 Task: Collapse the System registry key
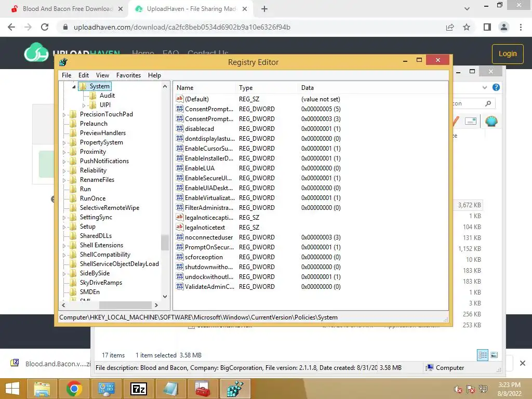point(74,87)
